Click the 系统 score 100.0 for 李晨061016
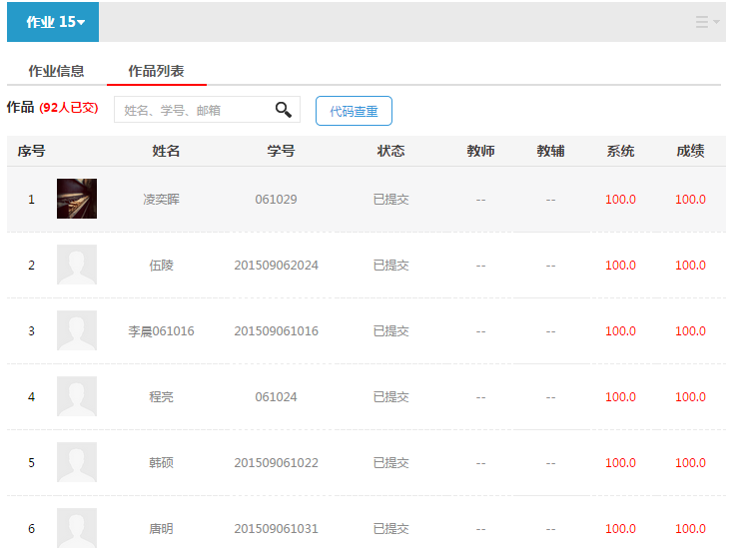 coord(620,331)
